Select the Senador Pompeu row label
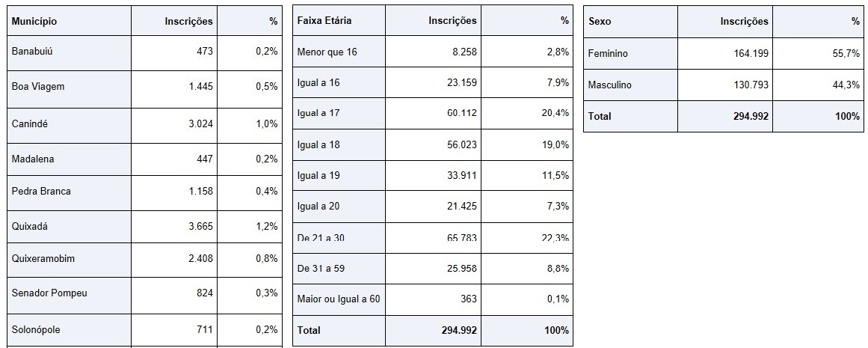The image size is (868, 348). pos(49,293)
